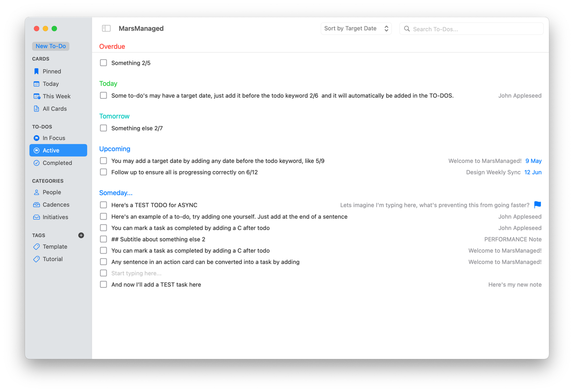Click 'Lets imagine I'm typing here' source note
The height and width of the screenshot is (392, 574).
435,205
